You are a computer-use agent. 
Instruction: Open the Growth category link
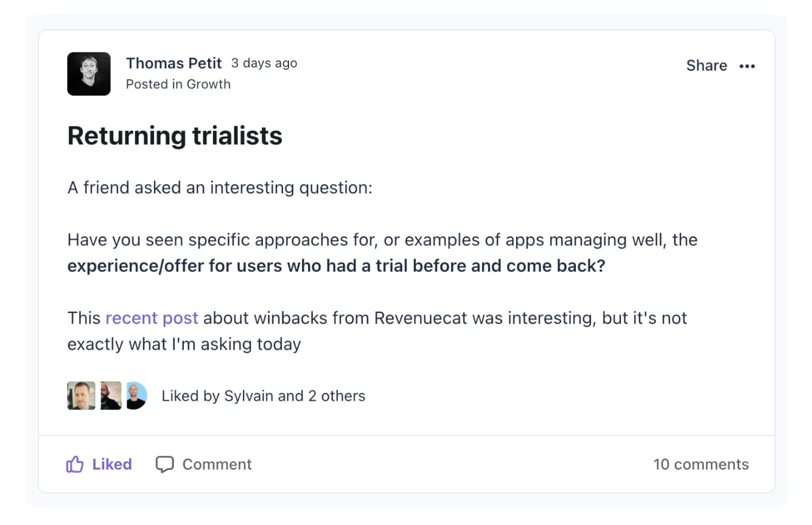pyautogui.click(x=208, y=84)
